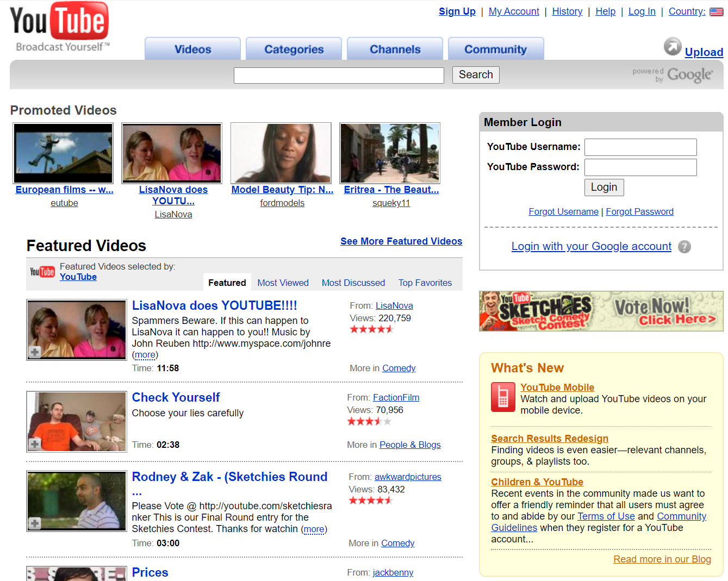Viewport: 728px width, 581px height.
Task: Focus the video search input field
Action: pos(339,76)
